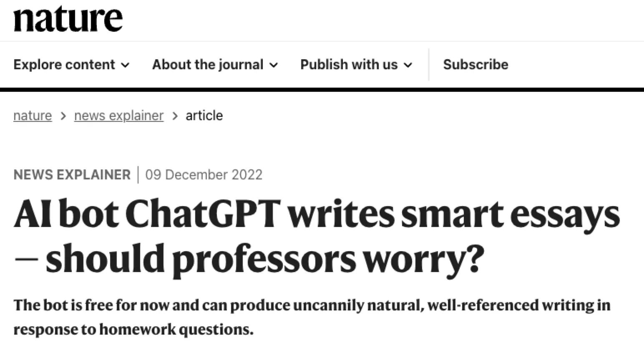Click the ChatGPT essays article headline

[x=317, y=236]
